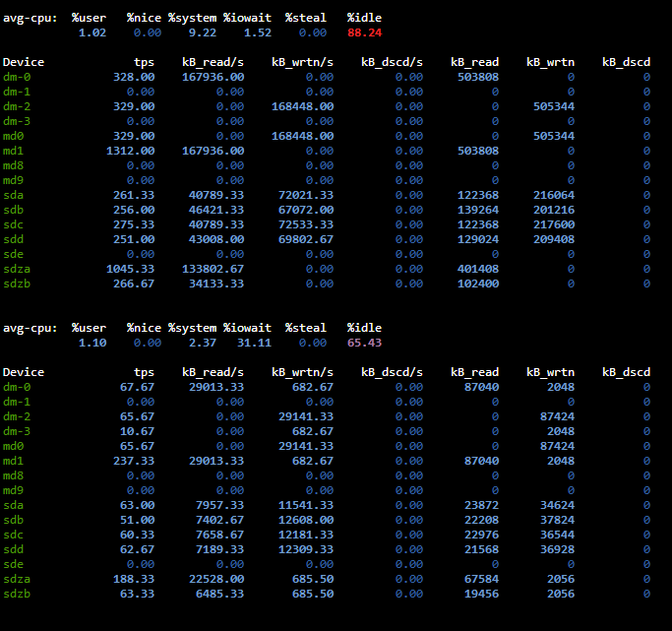Select the %iowait value 1.52
This screenshot has height=631, width=672.
coord(258,32)
